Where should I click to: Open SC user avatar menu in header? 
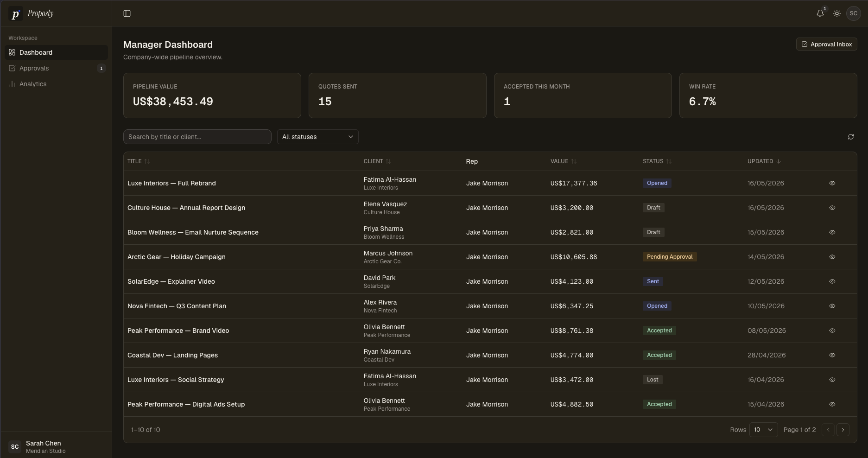click(x=854, y=13)
